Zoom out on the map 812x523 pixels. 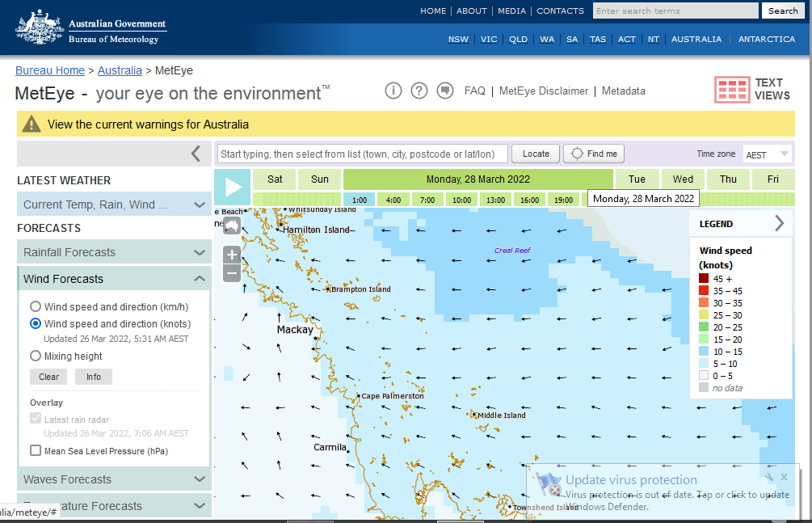click(232, 273)
